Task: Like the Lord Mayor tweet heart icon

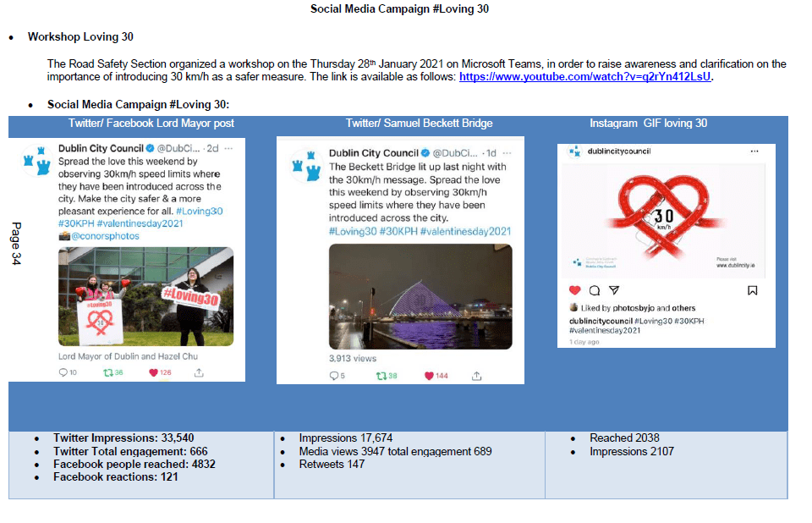Action: click(x=154, y=372)
